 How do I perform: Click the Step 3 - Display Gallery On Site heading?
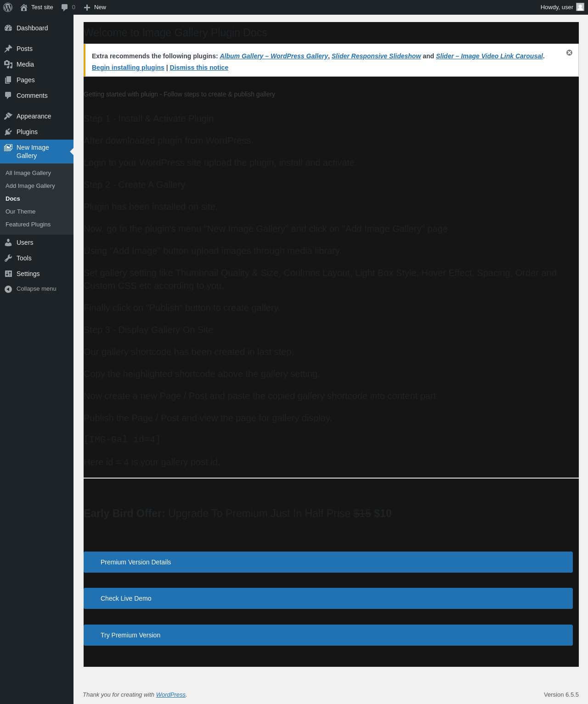[x=148, y=330]
